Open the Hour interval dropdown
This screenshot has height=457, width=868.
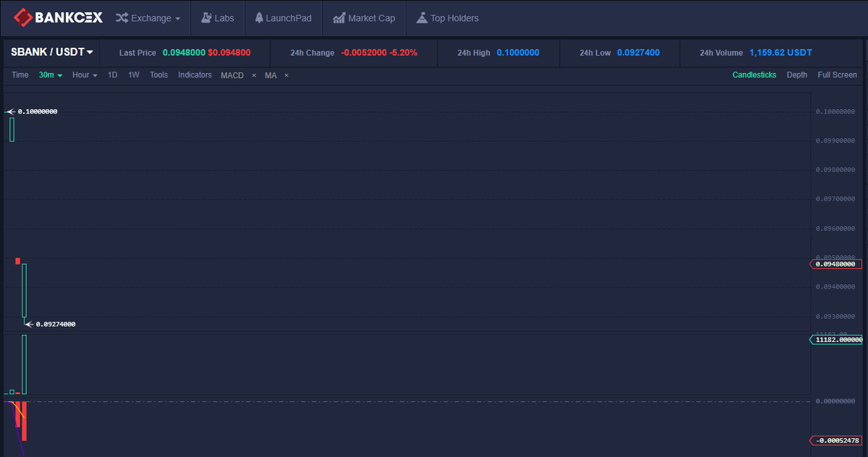85,75
